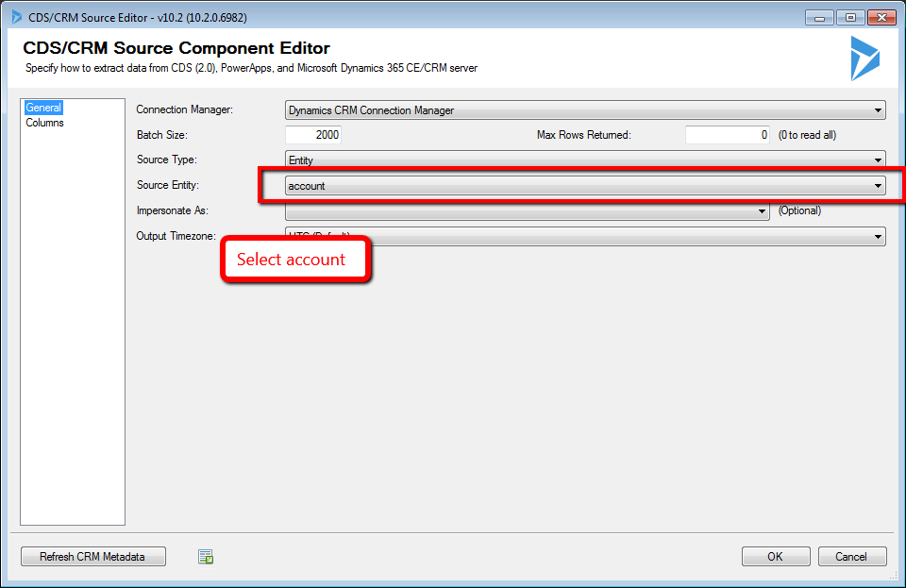
Task: Open the Source Entity account dropdown
Action: click(585, 185)
